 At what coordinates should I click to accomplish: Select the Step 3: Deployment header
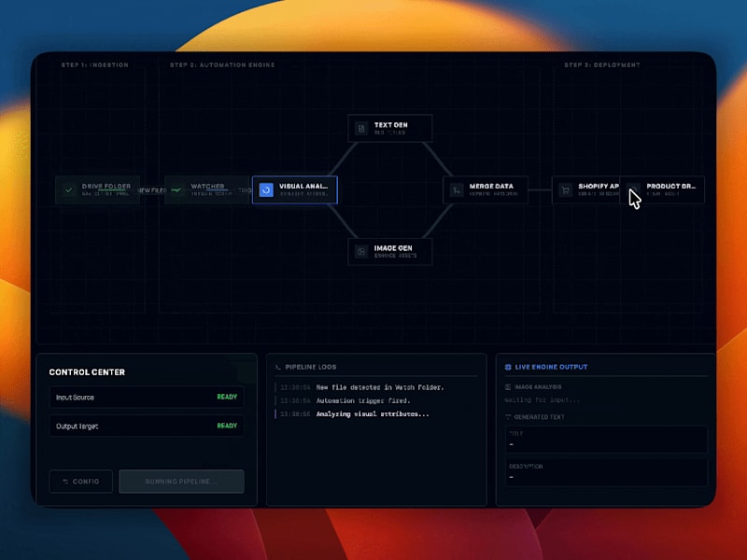[602, 64]
